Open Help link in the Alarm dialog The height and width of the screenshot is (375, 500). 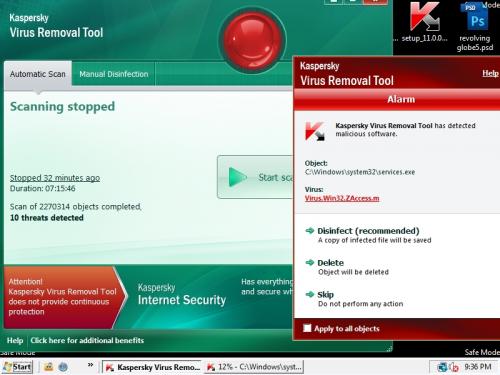click(490, 73)
